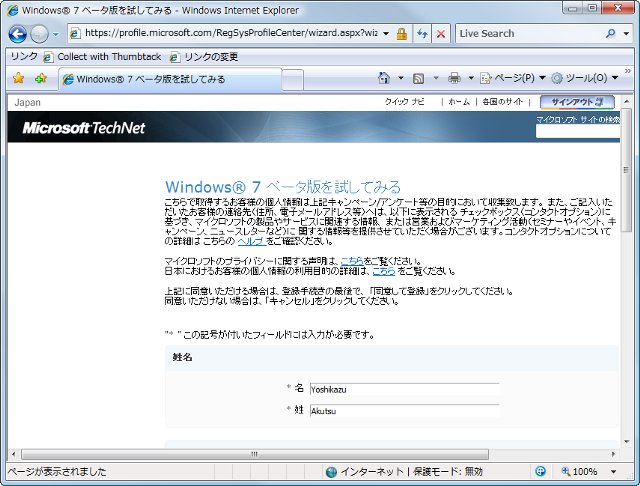640x486 pixels.
Task: Click the Internet Explorer icon in title bar
Action: 13,11
